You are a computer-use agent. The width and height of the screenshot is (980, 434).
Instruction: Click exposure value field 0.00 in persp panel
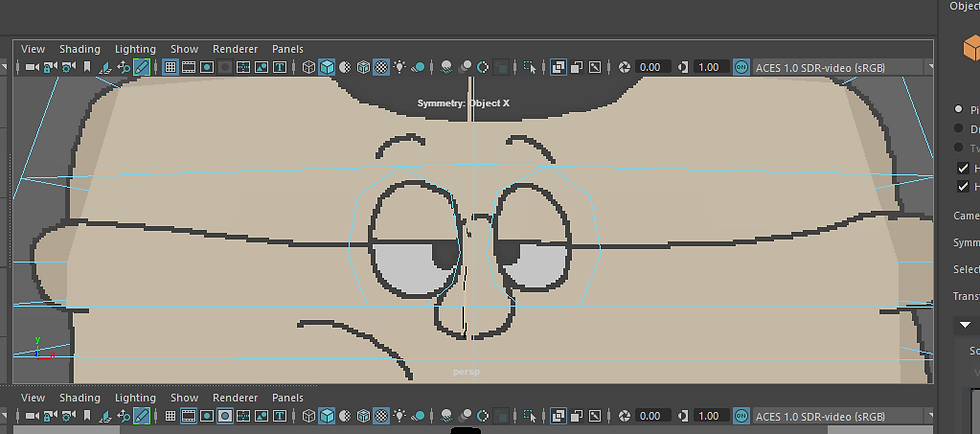[652, 67]
